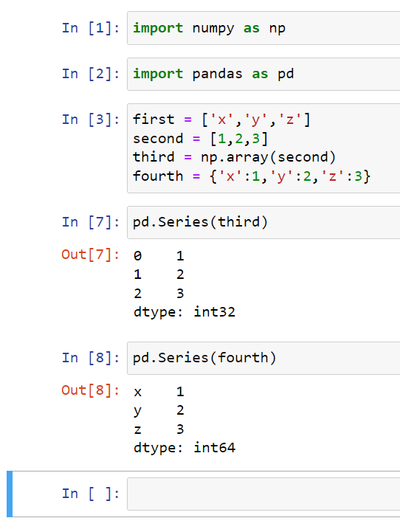Click the empty code cell at the bottom
The width and height of the screenshot is (400, 532).
point(263,494)
